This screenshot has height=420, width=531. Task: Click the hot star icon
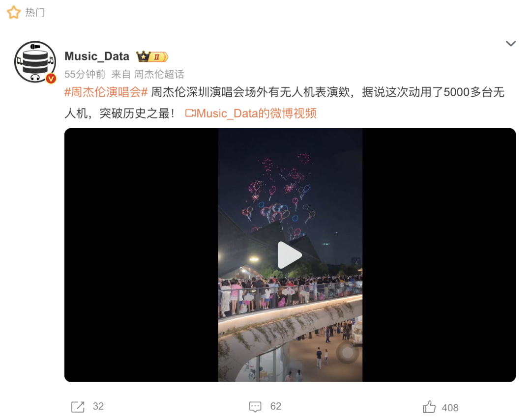14,12
